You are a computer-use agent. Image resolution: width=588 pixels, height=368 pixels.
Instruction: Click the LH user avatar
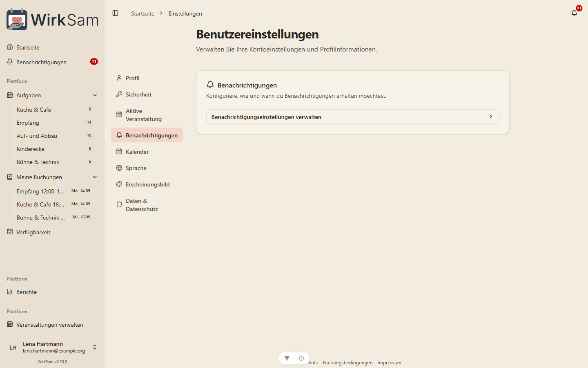[x=13, y=348]
